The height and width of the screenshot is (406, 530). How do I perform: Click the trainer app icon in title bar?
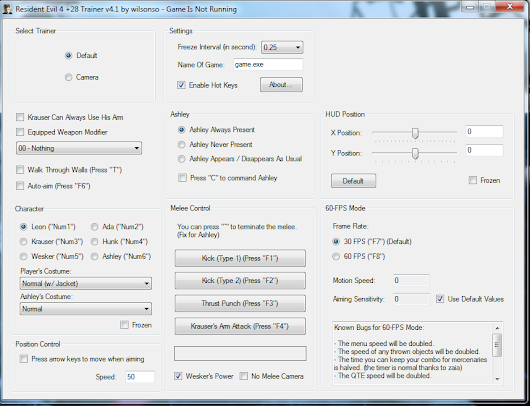coord(7,9)
